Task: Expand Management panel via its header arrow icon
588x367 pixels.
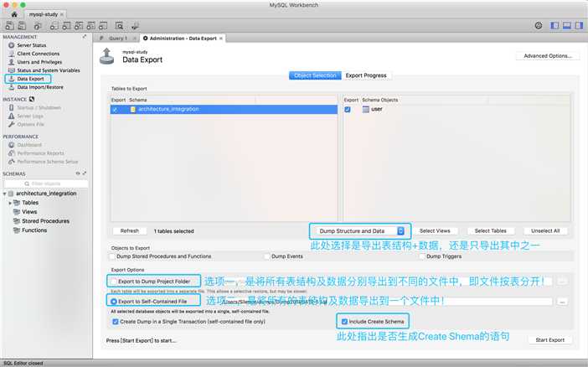Action: tap(85, 36)
